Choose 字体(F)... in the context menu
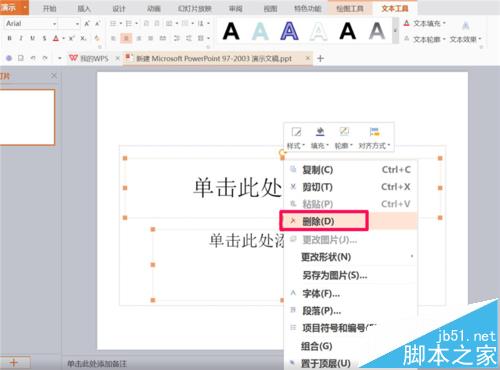The image size is (500, 370). tap(350, 293)
